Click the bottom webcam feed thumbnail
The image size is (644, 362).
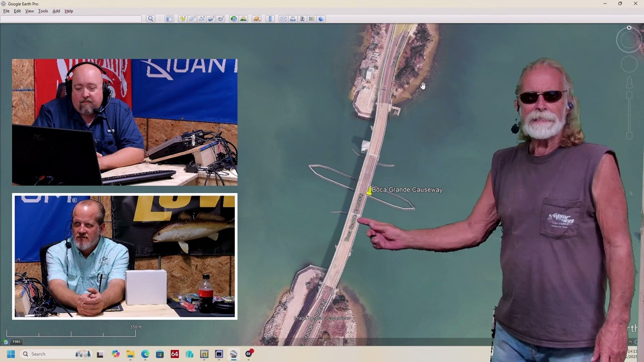click(x=125, y=256)
